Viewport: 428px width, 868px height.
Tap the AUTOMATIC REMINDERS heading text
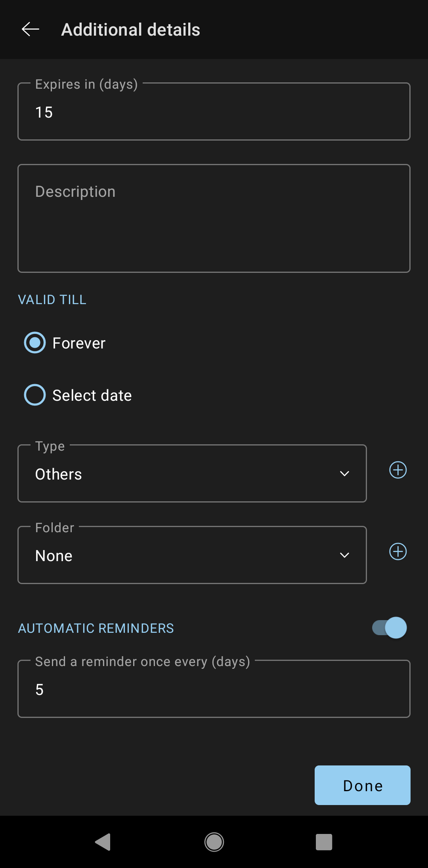(x=96, y=628)
